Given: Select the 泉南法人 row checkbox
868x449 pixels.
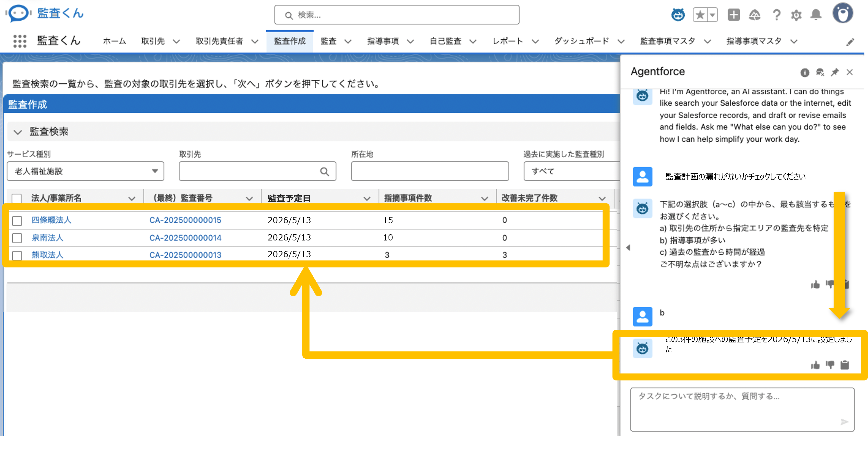Looking at the screenshot, I should [x=17, y=238].
